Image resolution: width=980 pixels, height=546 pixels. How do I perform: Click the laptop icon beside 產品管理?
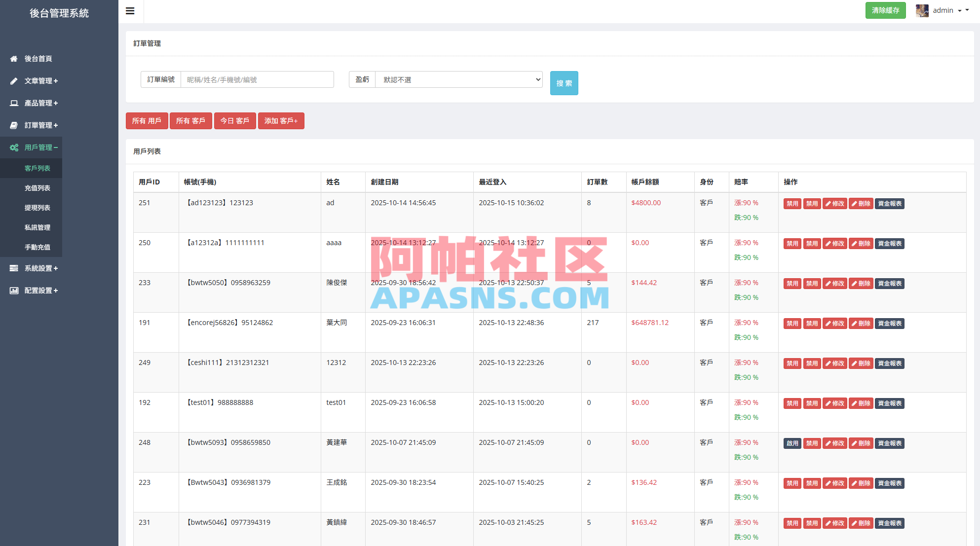[14, 103]
